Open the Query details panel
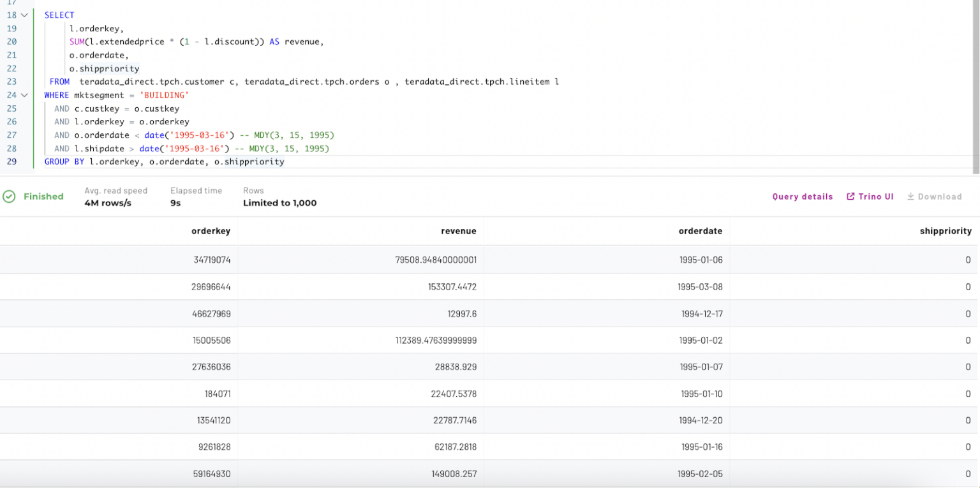This screenshot has width=980, height=488. pyautogui.click(x=802, y=196)
